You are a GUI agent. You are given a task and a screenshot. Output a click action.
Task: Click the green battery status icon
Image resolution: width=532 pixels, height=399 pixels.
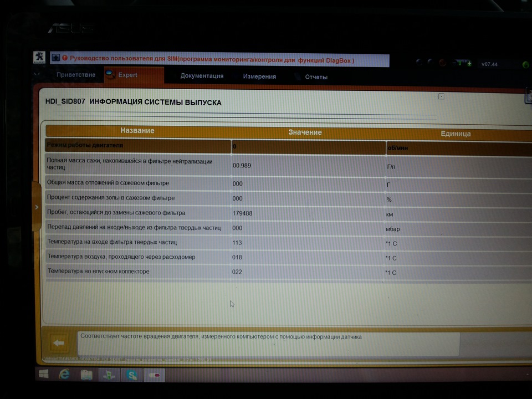pos(460,63)
